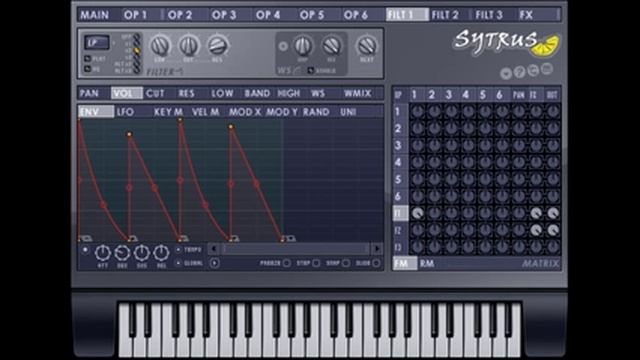Image resolution: width=640 pixels, height=360 pixels.
Task: Click the filter ENV knob
Action: (160, 46)
